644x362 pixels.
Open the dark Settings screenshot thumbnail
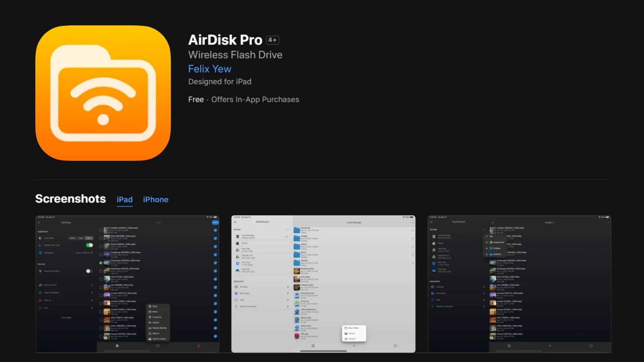point(127,284)
